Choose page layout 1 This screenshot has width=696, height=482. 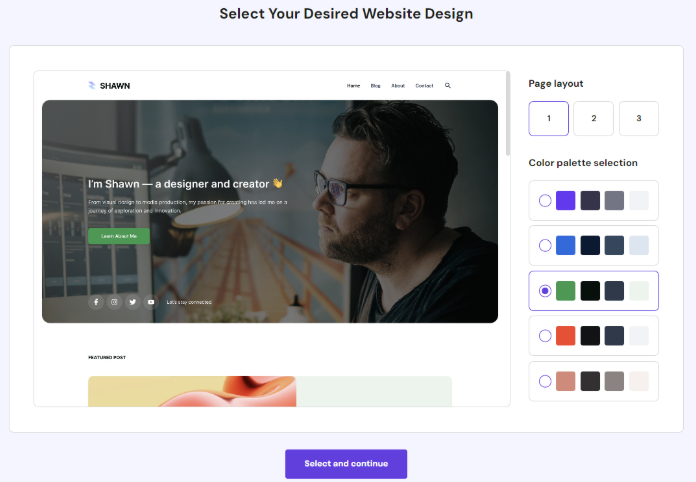549,119
